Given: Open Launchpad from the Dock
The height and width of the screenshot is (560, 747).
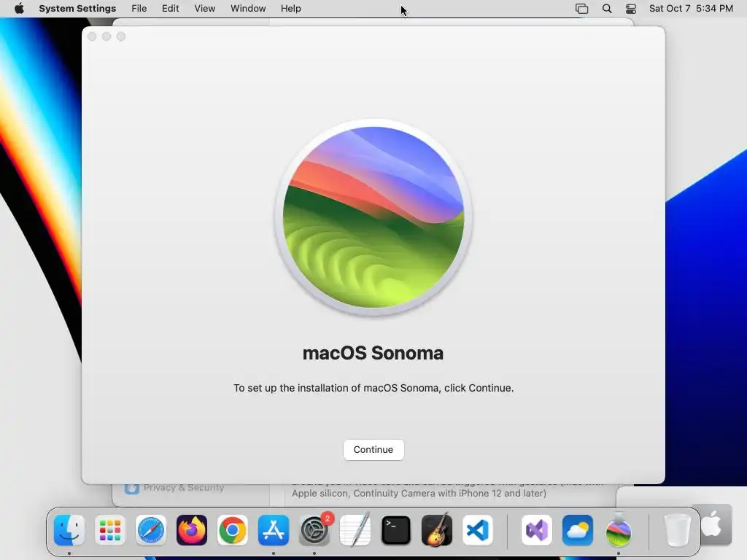Looking at the screenshot, I should 110,530.
